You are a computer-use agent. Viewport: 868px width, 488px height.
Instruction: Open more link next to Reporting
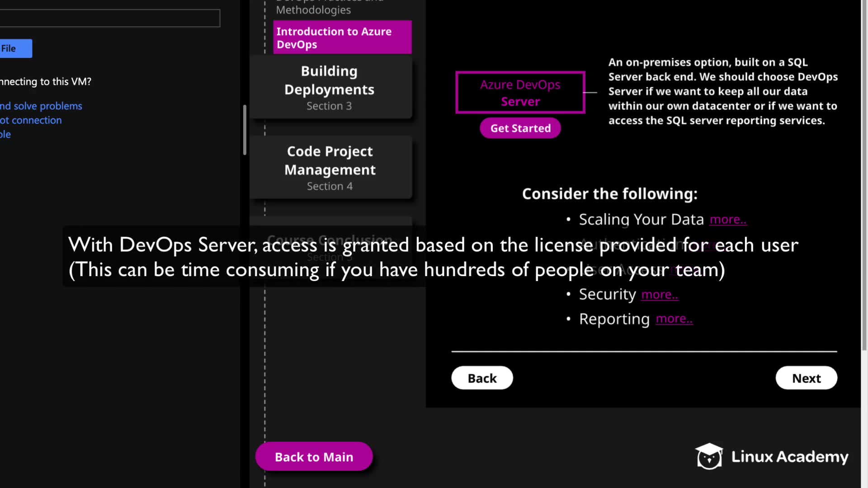point(674,319)
